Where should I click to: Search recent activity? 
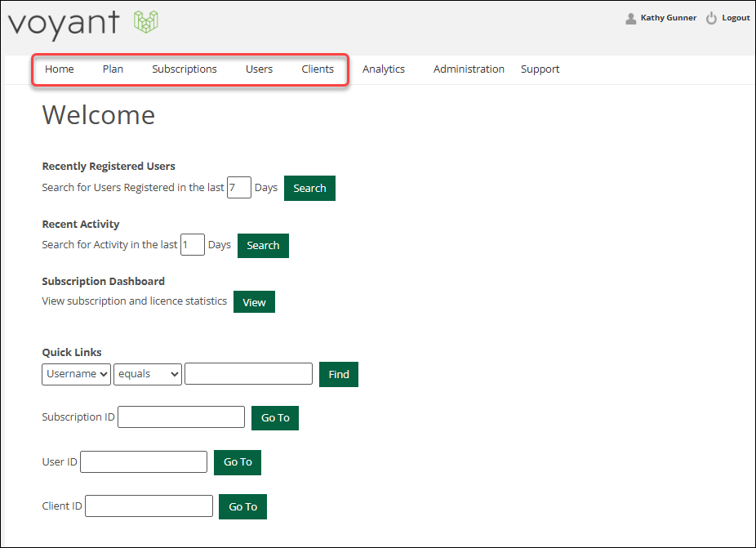[x=263, y=246]
